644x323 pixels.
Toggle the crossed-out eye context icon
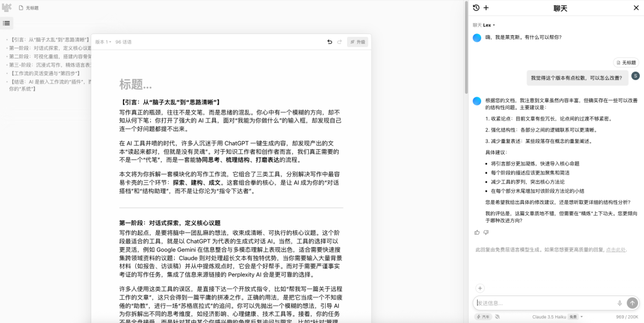tap(497, 317)
